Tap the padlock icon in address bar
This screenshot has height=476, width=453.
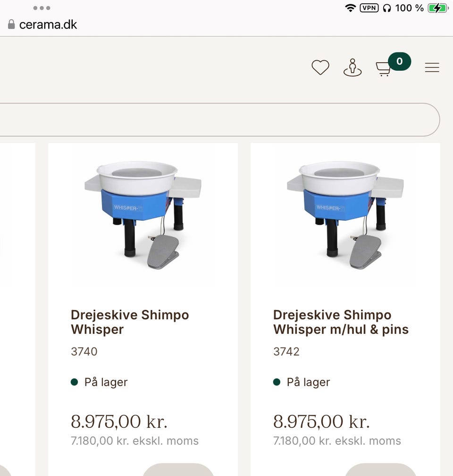click(x=11, y=25)
